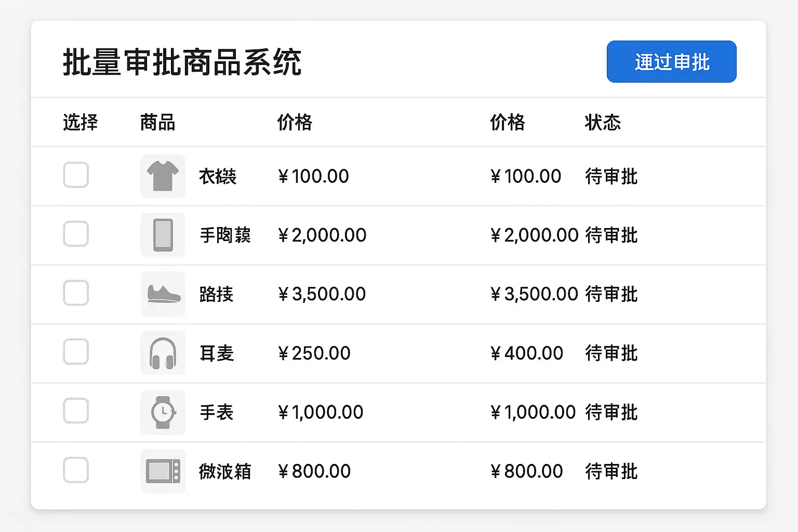
Task: Click the T-shirt product icon
Action: coord(163,176)
